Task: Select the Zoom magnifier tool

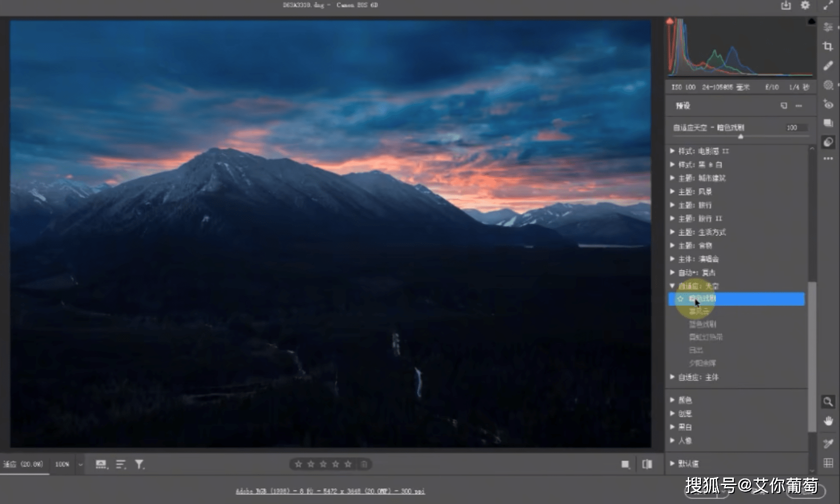Action: (x=828, y=402)
